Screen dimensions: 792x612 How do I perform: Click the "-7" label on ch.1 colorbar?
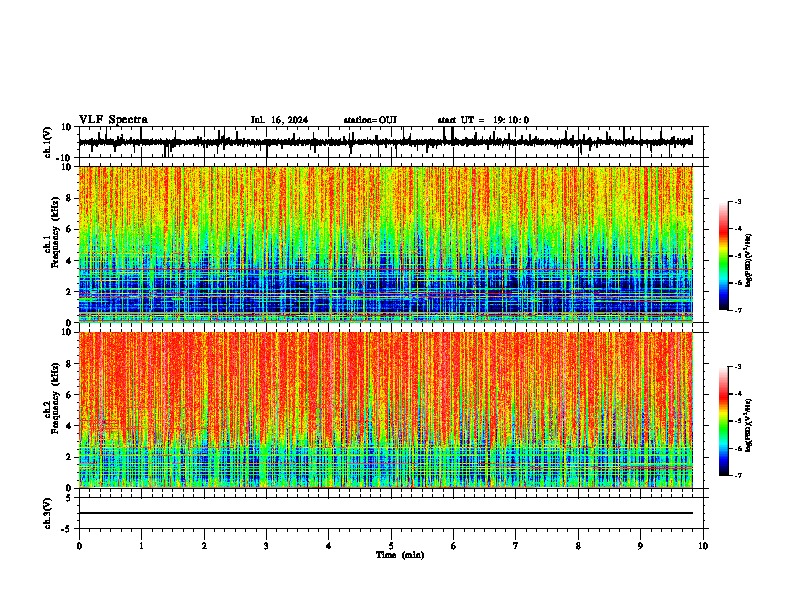pos(737,310)
